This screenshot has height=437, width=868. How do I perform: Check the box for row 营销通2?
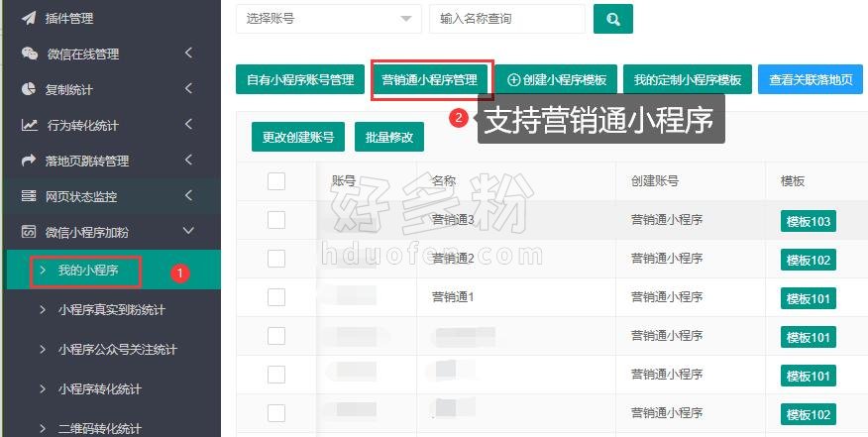point(276,259)
